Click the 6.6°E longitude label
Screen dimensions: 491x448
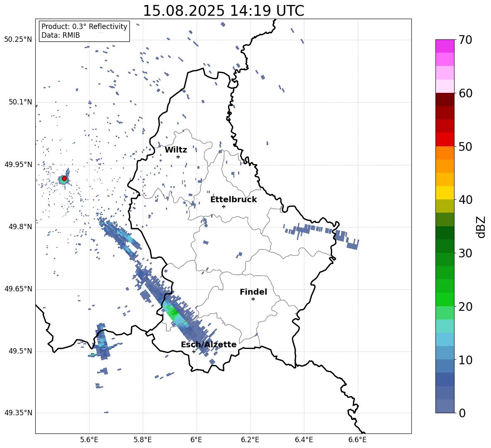click(357, 440)
